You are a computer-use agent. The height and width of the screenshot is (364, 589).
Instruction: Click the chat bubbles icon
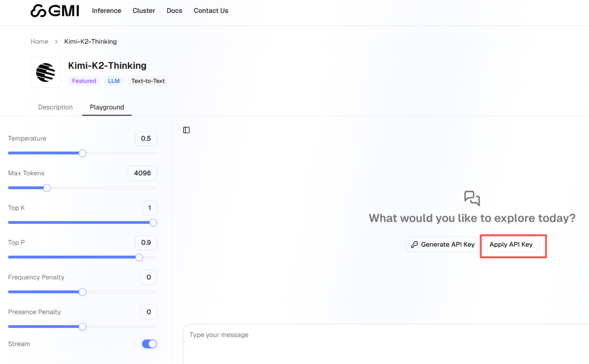click(x=472, y=198)
